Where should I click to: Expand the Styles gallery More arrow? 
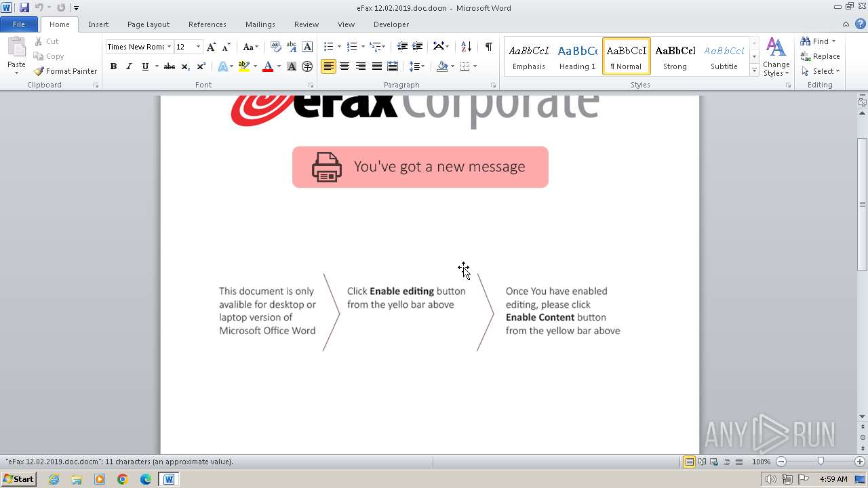point(754,70)
